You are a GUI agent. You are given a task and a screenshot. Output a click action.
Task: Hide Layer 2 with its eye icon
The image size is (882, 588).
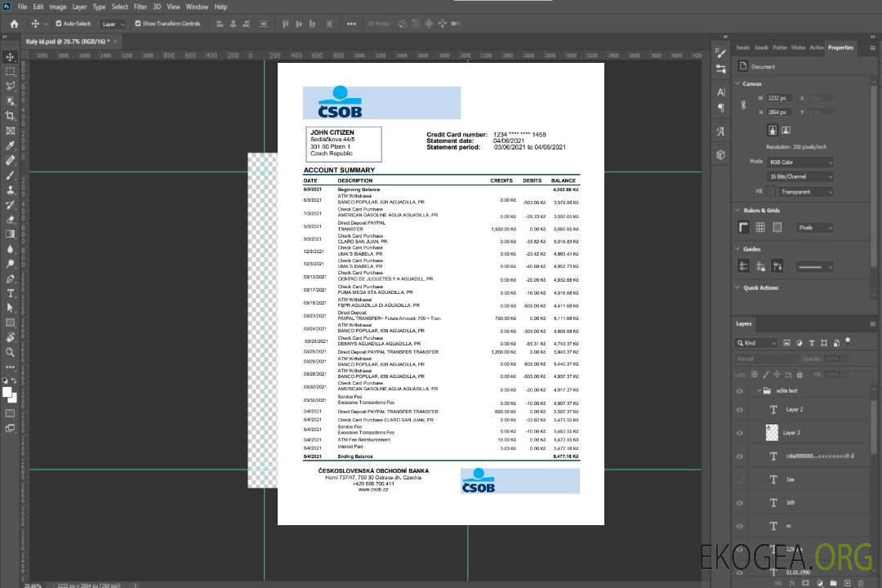[740, 410]
